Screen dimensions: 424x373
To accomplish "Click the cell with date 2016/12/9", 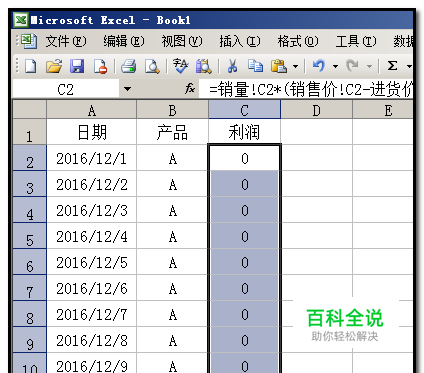I will (x=92, y=363).
